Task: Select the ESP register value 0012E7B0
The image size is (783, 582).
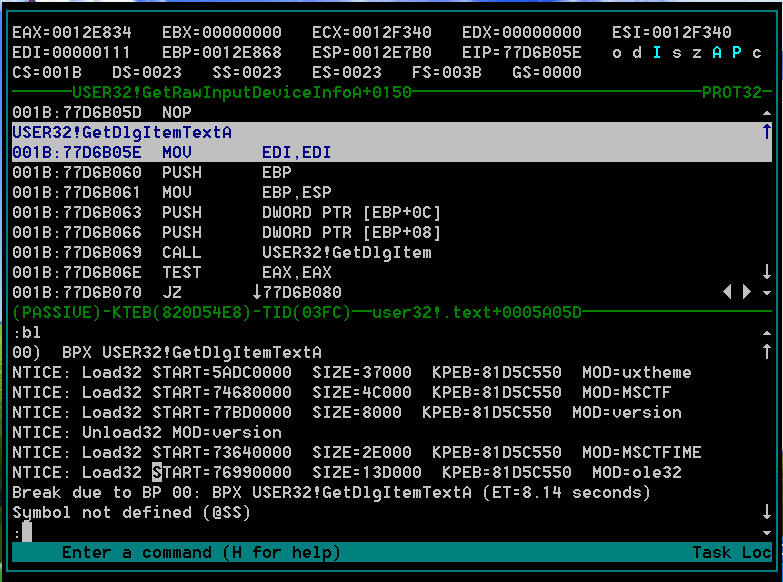Action: [392, 52]
